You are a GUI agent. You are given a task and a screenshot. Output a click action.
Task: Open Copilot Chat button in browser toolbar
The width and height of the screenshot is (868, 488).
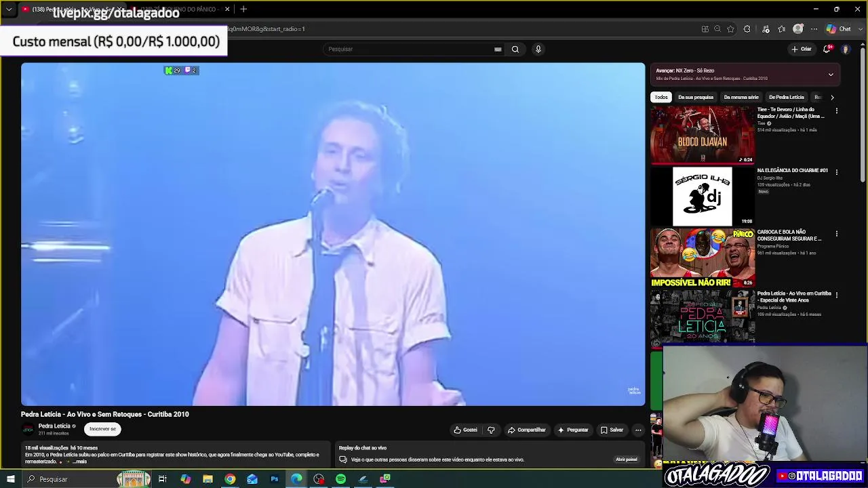tap(839, 29)
